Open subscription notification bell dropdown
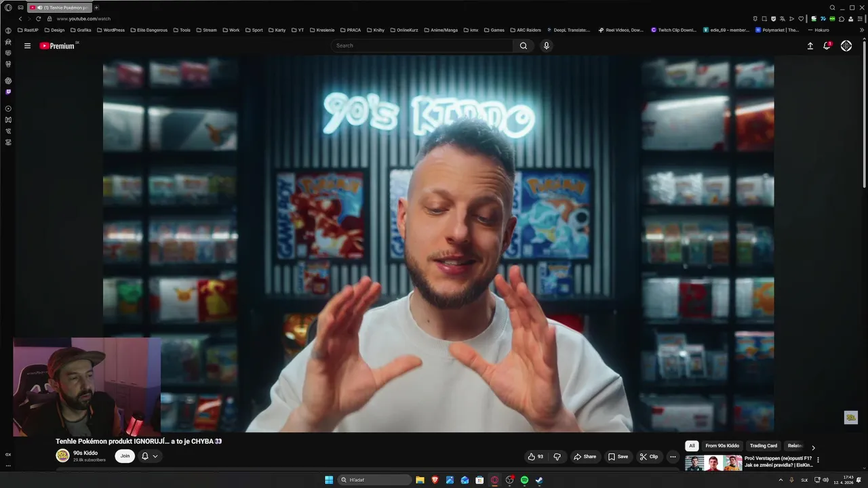868x488 pixels. pos(149,456)
